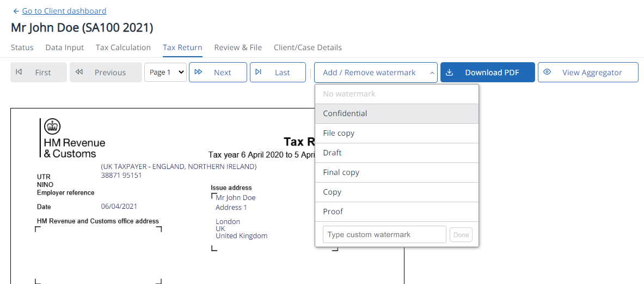Click the eye icon on View Aggregator
The height and width of the screenshot is (284, 644).
548,72
